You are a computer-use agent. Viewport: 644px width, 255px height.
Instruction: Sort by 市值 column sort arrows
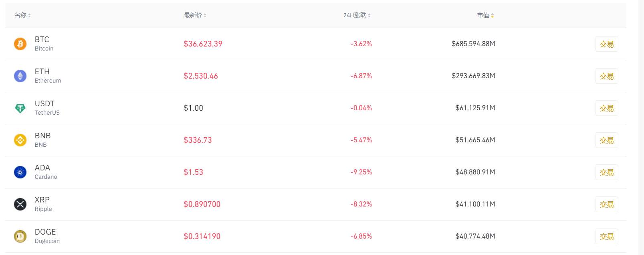[x=492, y=15]
